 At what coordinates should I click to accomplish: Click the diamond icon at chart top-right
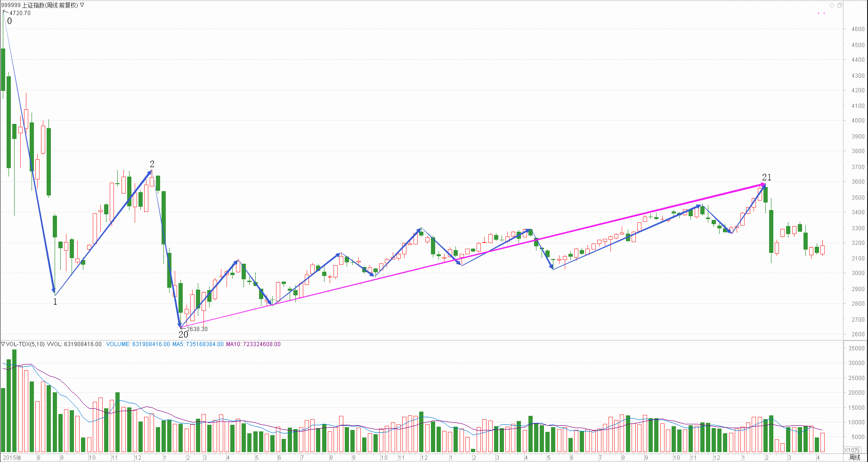(x=832, y=5)
